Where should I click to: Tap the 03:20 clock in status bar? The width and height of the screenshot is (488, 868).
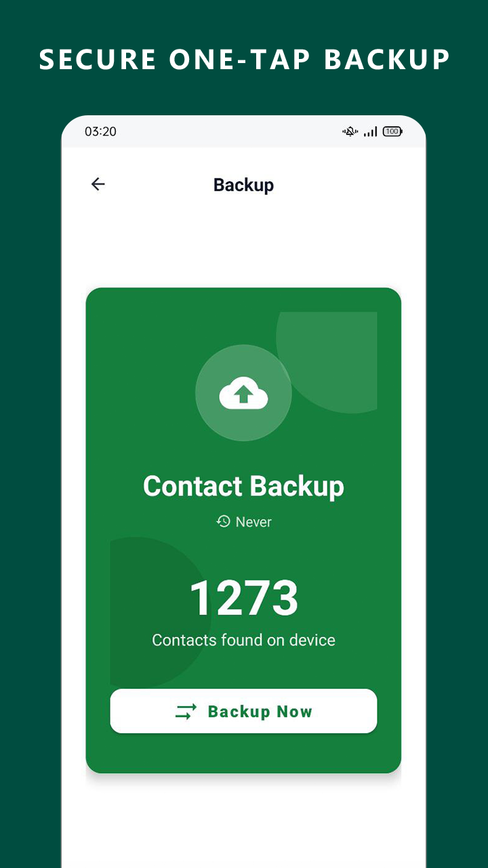pos(100,132)
